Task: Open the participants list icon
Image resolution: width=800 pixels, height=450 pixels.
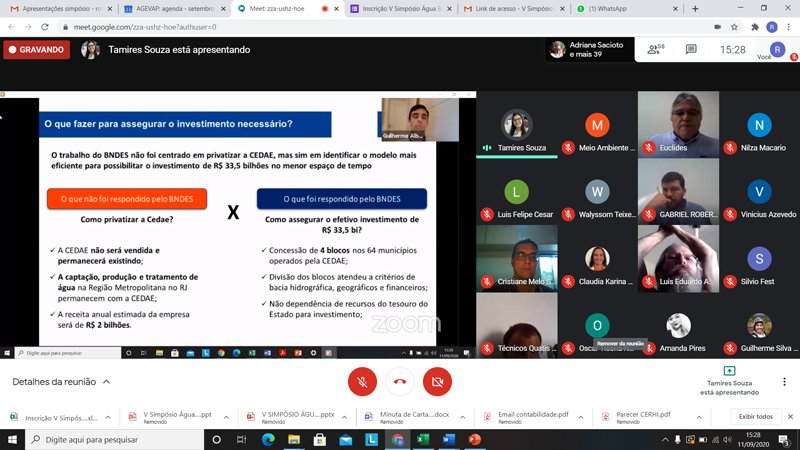Action: (x=656, y=48)
